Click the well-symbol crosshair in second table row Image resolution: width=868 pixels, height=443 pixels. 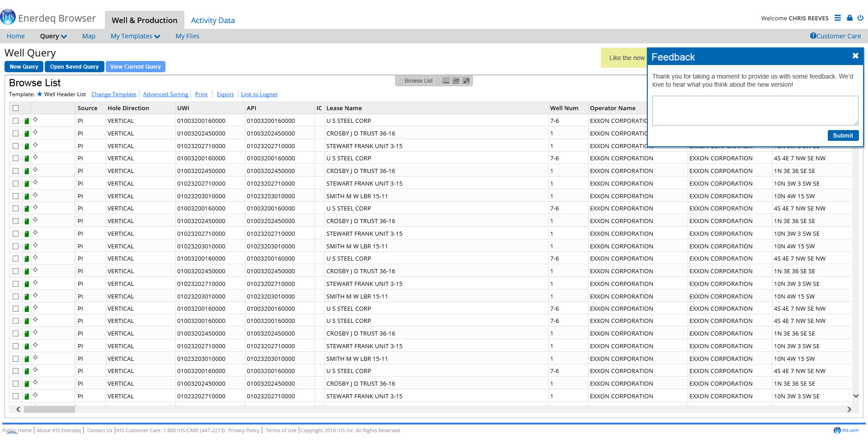35,132
